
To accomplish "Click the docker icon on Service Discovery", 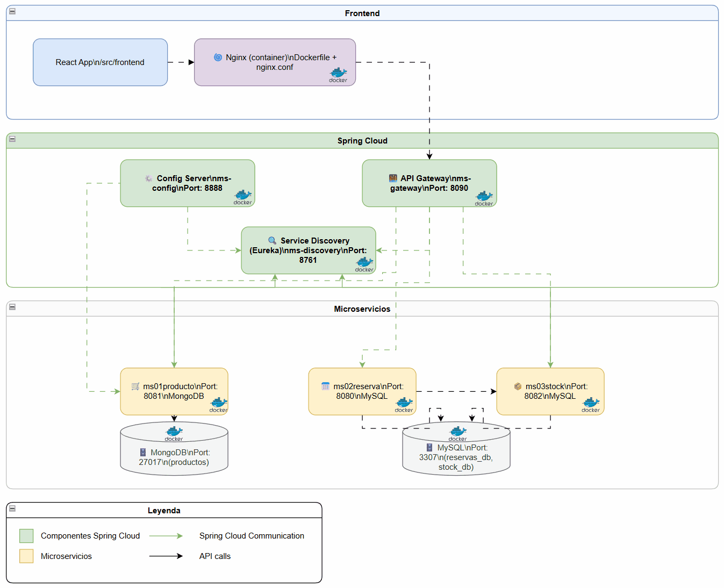I will coord(364,264).
